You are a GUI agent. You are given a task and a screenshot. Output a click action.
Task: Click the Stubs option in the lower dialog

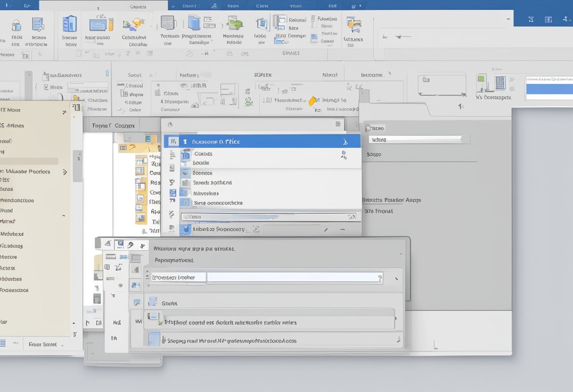(170, 303)
